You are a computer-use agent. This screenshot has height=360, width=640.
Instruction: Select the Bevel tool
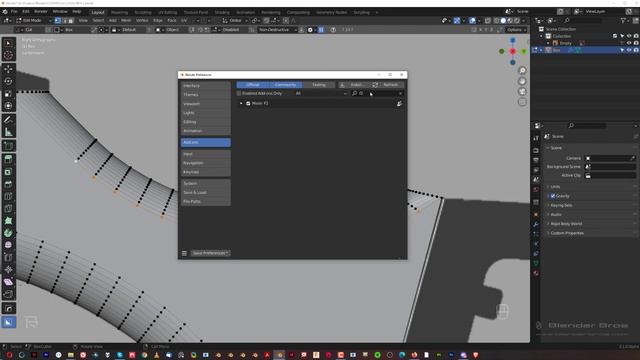(x=8, y=184)
